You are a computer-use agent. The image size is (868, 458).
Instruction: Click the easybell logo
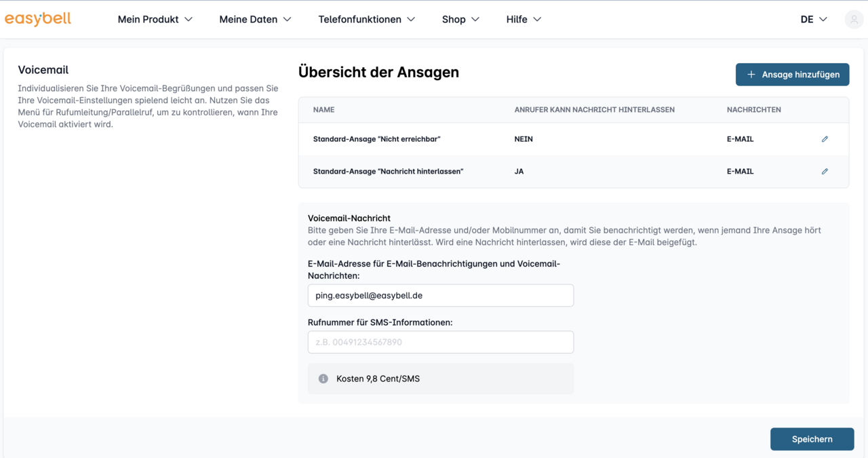click(38, 19)
